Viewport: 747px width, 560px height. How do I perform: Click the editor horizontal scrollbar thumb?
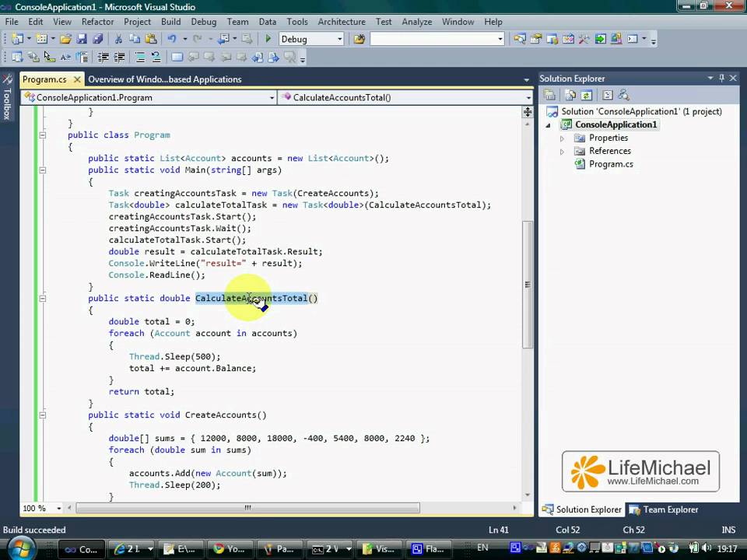coord(247,508)
